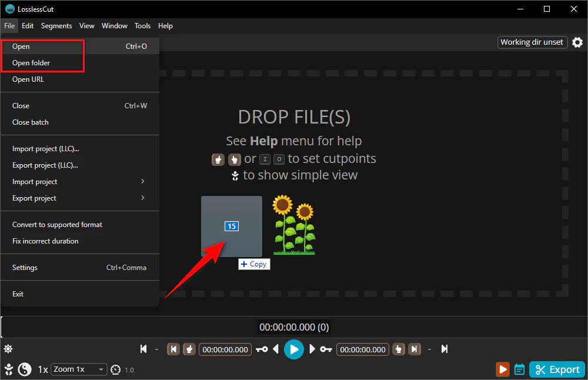Set cut end at current position

tap(398, 349)
